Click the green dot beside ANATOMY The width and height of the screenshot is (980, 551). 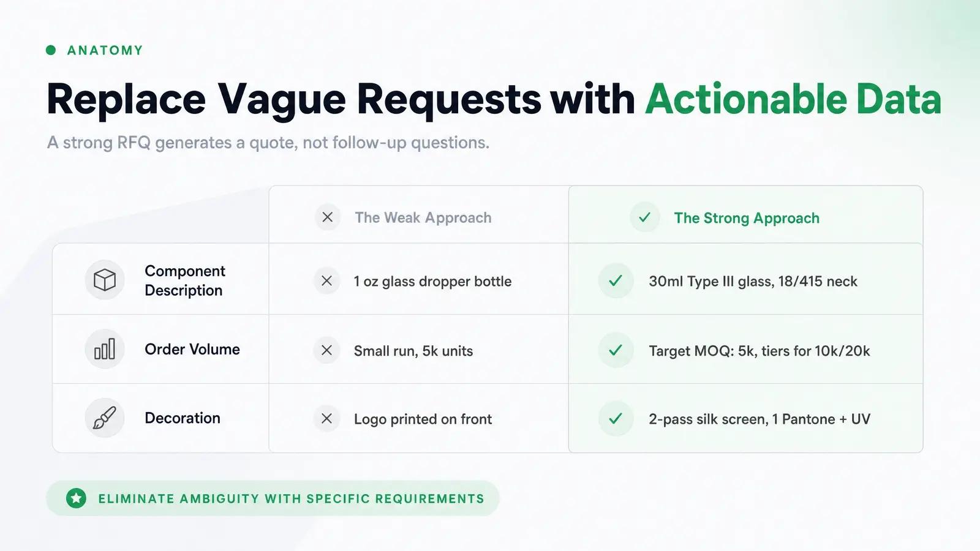(x=51, y=50)
